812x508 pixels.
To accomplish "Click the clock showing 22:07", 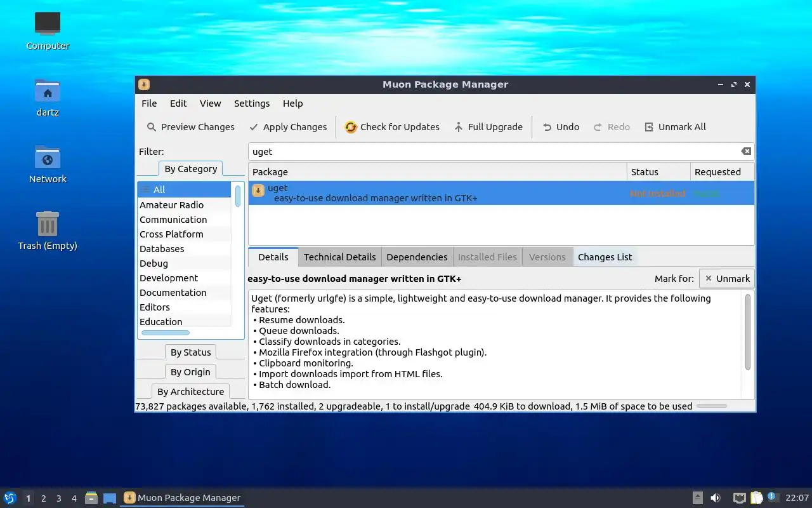I will pyautogui.click(x=797, y=498).
